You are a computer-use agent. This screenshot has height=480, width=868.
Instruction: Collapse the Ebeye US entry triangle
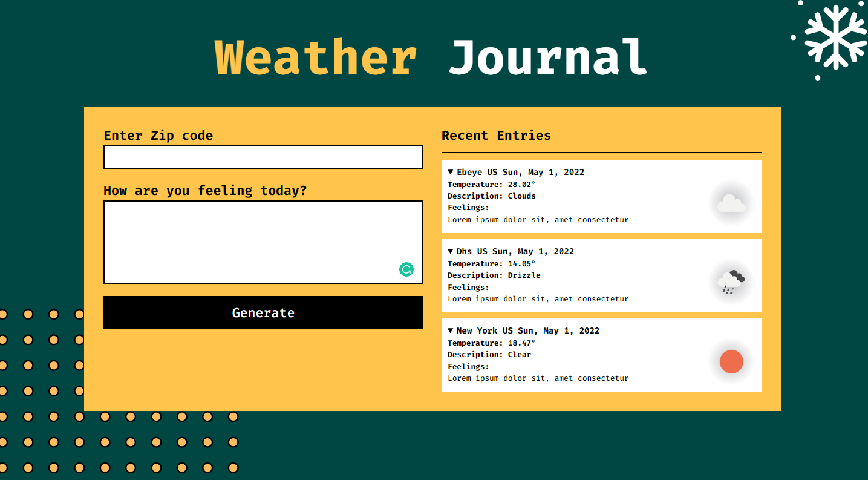point(451,172)
